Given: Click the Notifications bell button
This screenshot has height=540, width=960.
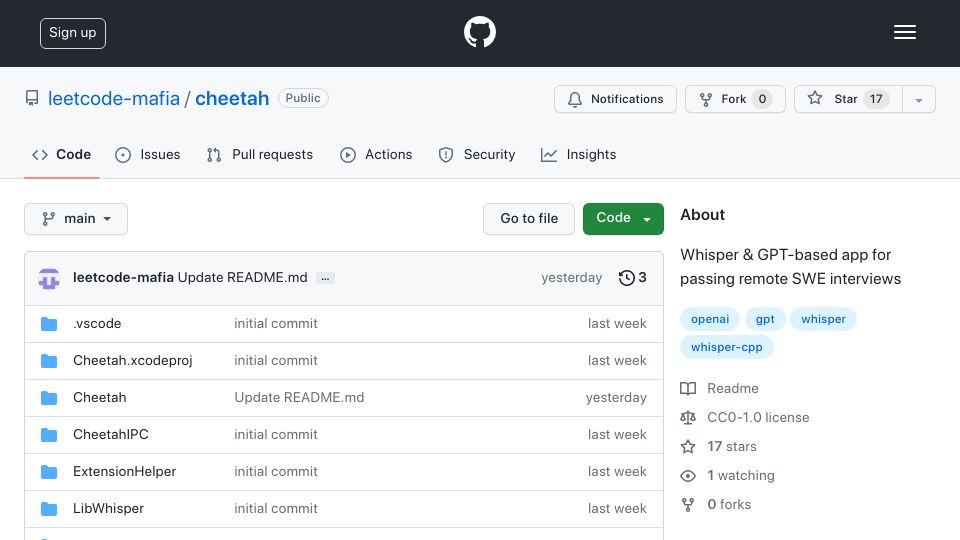Looking at the screenshot, I should [615, 99].
